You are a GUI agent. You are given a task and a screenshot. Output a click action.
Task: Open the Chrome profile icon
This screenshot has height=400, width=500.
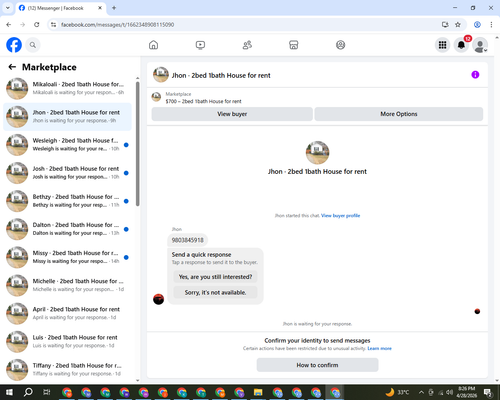[x=477, y=25]
